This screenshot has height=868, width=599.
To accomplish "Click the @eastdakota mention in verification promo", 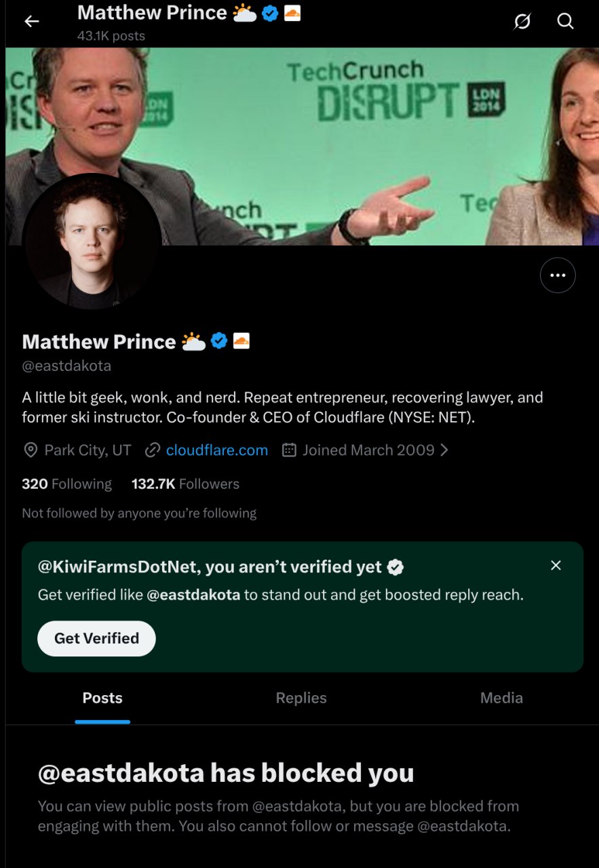I will [193, 595].
